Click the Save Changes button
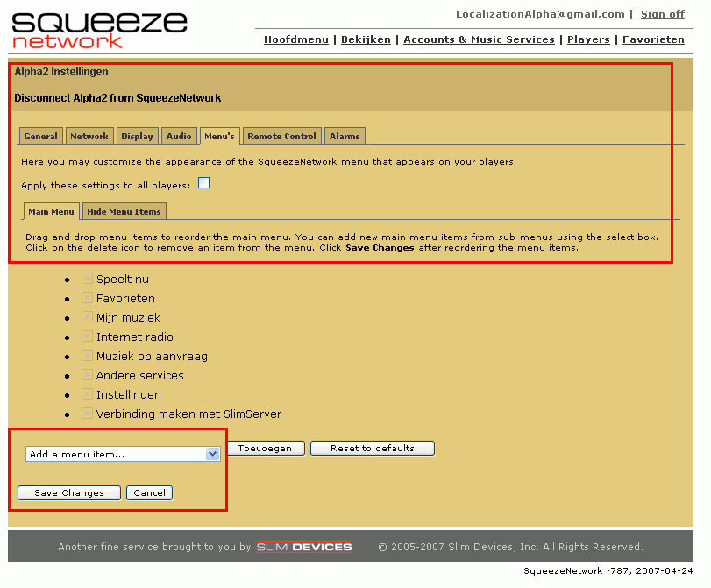 [x=69, y=492]
